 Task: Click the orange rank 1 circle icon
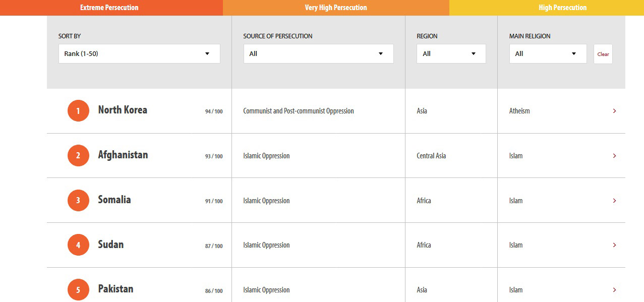(78, 111)
